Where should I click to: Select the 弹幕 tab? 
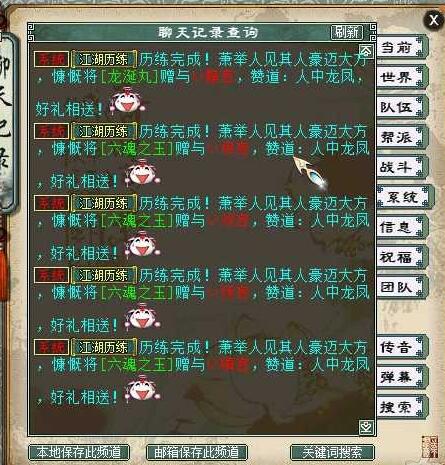[x=400, y=377]
